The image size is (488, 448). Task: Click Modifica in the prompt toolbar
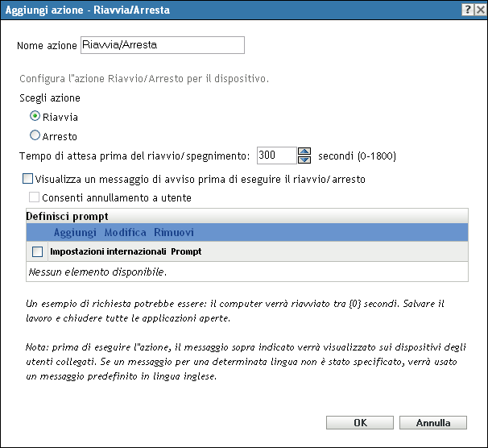(125, 233)
